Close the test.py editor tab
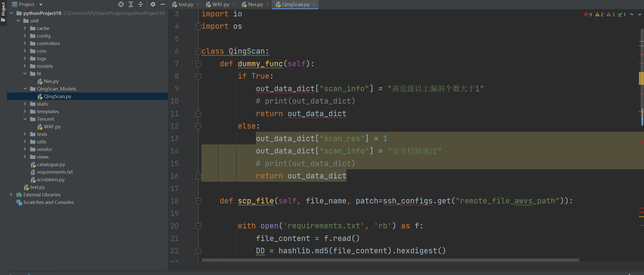644x275 pixels. 198,4
